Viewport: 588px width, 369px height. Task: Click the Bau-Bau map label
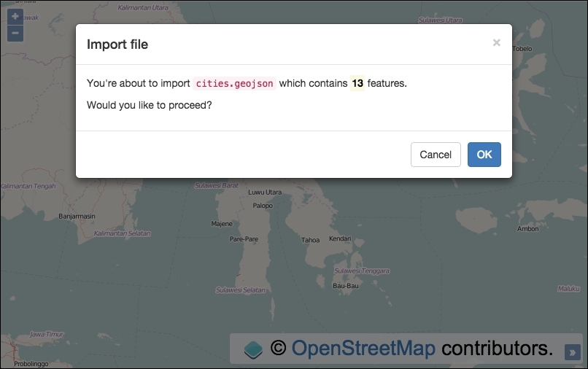[x=346, y=286]
